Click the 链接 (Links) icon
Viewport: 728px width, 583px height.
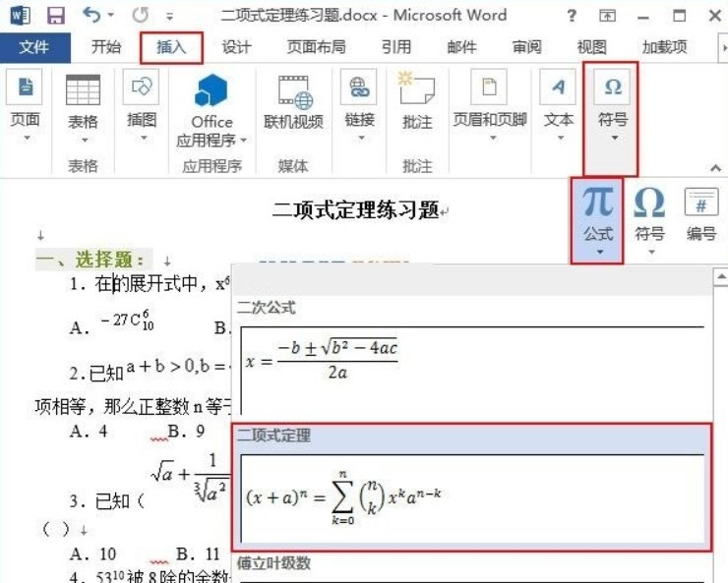[358, 87]
